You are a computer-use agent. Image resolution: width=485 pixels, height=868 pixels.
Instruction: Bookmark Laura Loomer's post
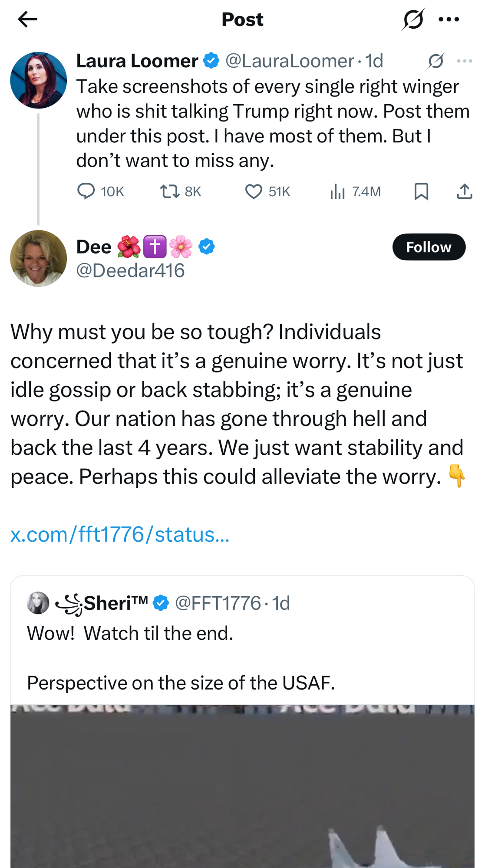[x=421, y=191]
